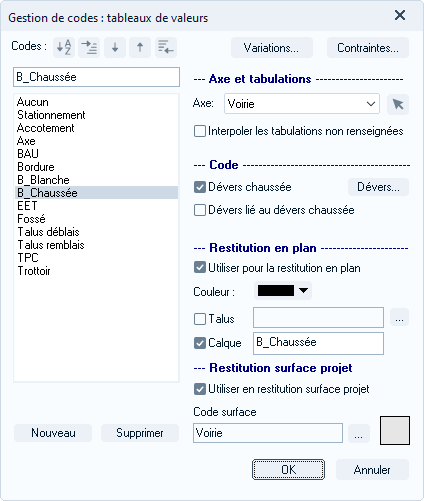Screen dimensions: 424x501
Task: Click the gray surface color swatch
Action: [395, 430]
